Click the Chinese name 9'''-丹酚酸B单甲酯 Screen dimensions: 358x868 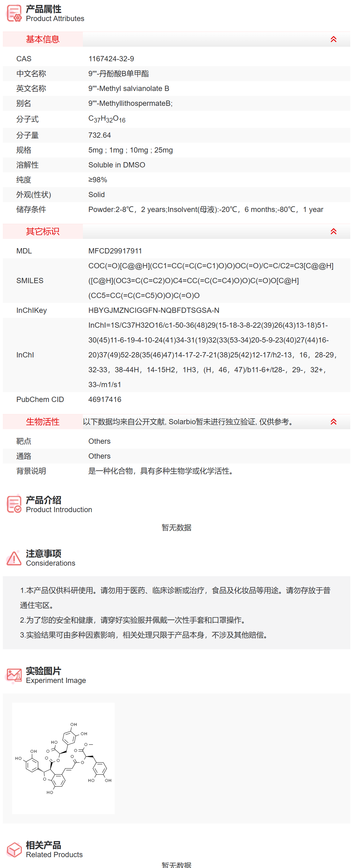[x=118, y=73]
